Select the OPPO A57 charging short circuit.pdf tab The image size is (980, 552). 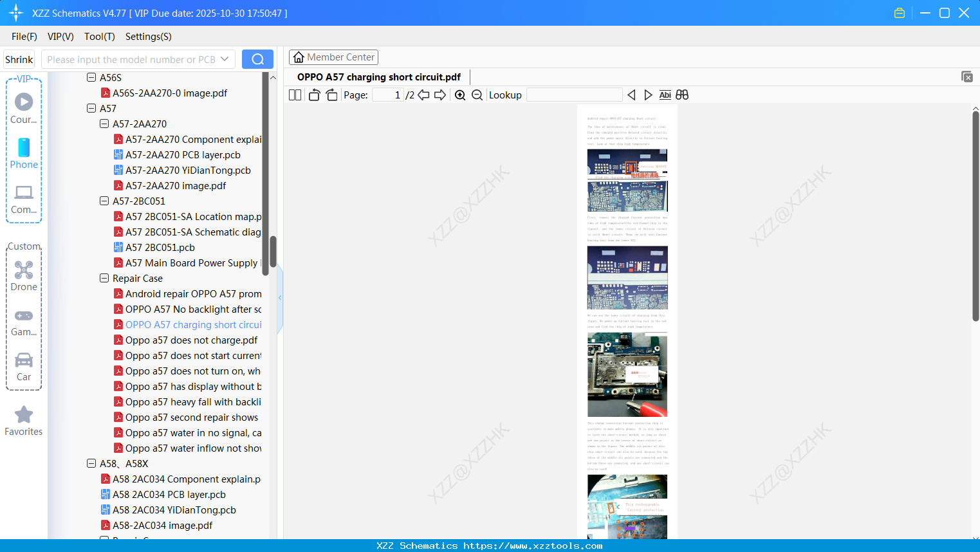point(379,77)
